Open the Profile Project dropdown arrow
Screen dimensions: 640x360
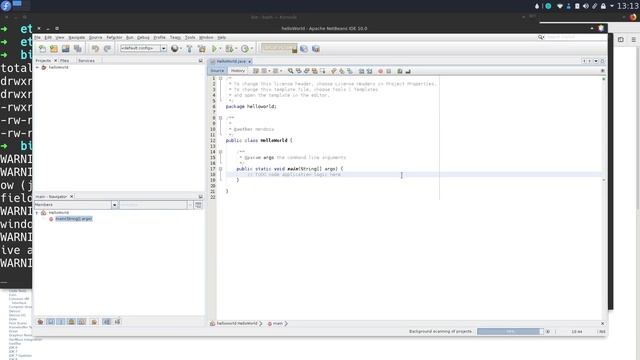tap(251, 49)
